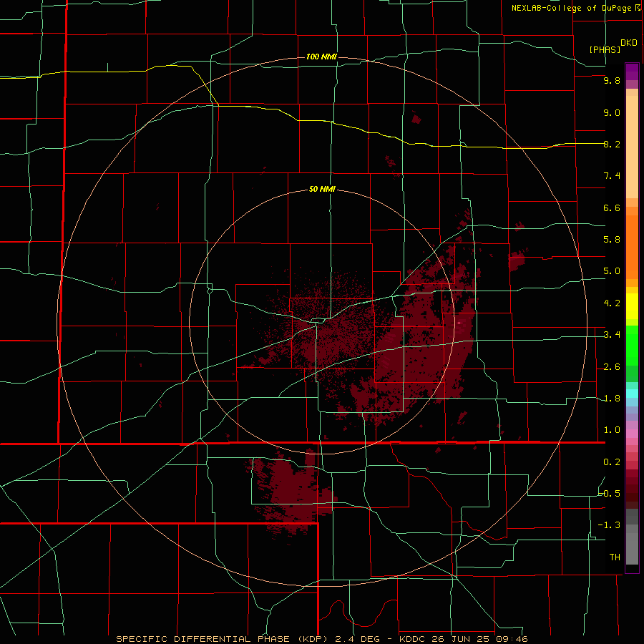Click the pink color bar segment near 1.0
Screen dimensions: 644x644
(x=632, y=434)
